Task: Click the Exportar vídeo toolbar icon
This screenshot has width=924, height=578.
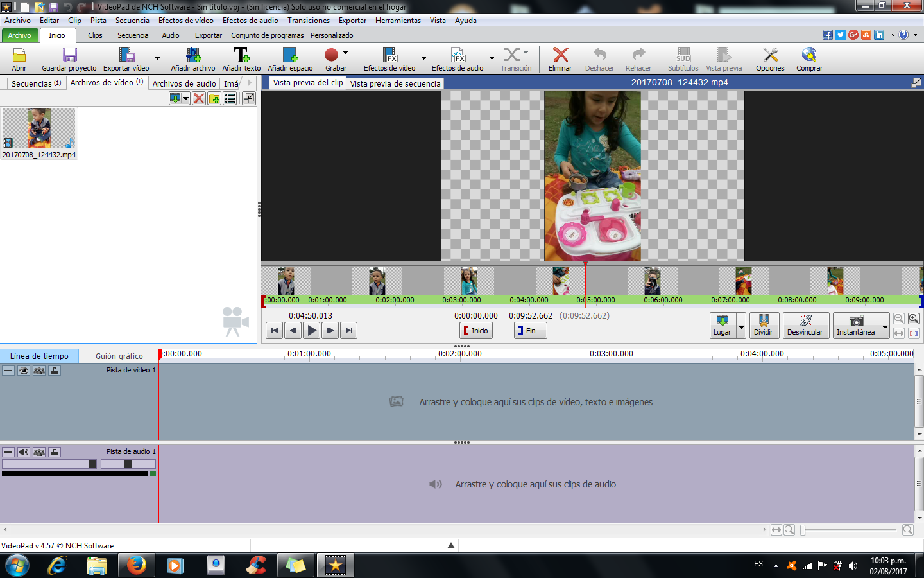Action: (126, 55)
